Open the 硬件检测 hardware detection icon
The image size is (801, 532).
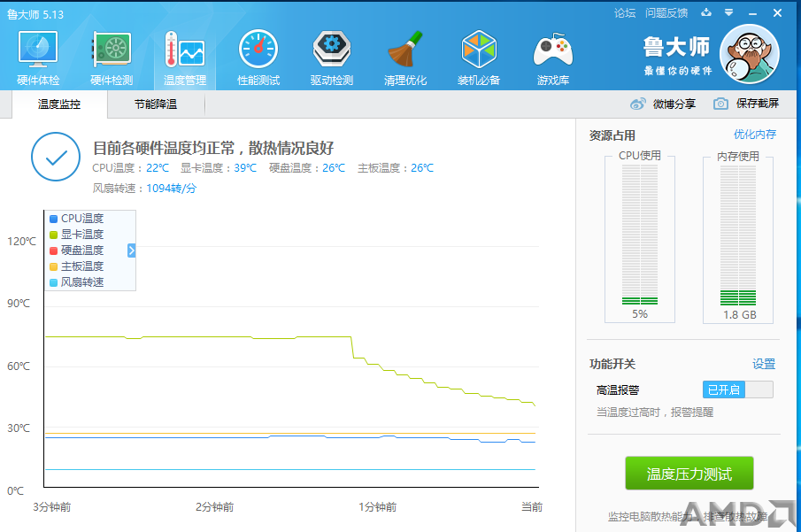[112, 49]
